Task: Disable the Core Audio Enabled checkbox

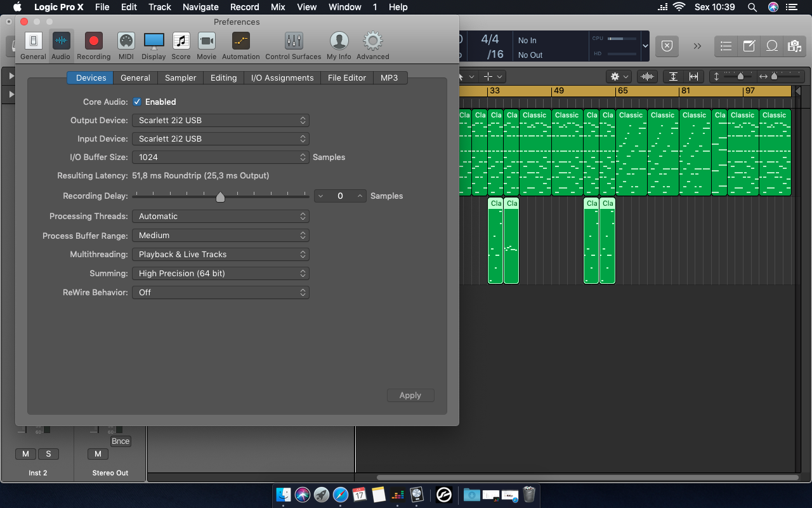Action: 137,102
